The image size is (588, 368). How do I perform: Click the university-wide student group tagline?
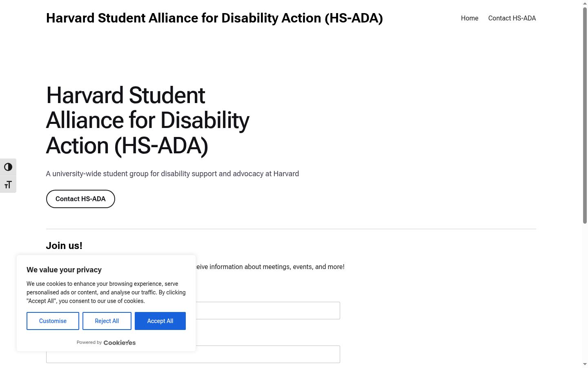pos(172,174)
